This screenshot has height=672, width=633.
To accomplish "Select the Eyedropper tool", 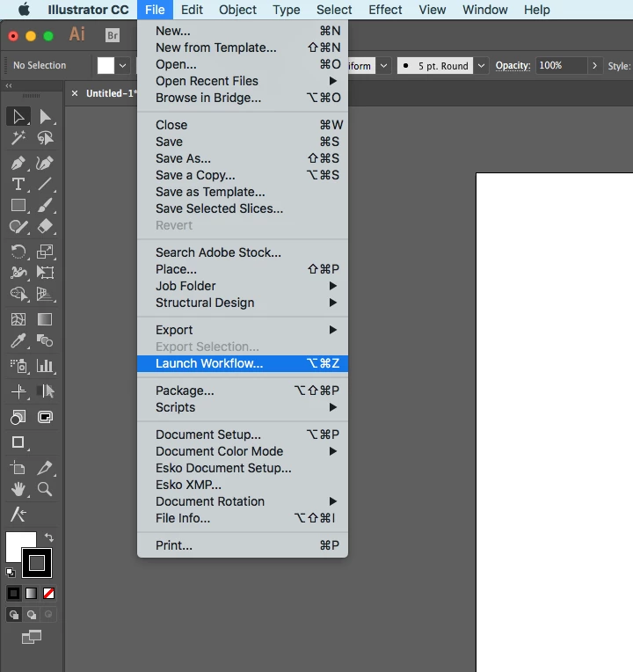I will pos(18,340).
